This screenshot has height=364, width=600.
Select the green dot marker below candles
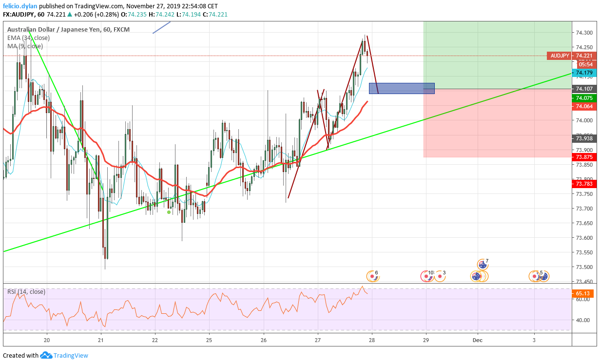click(169, 212)
